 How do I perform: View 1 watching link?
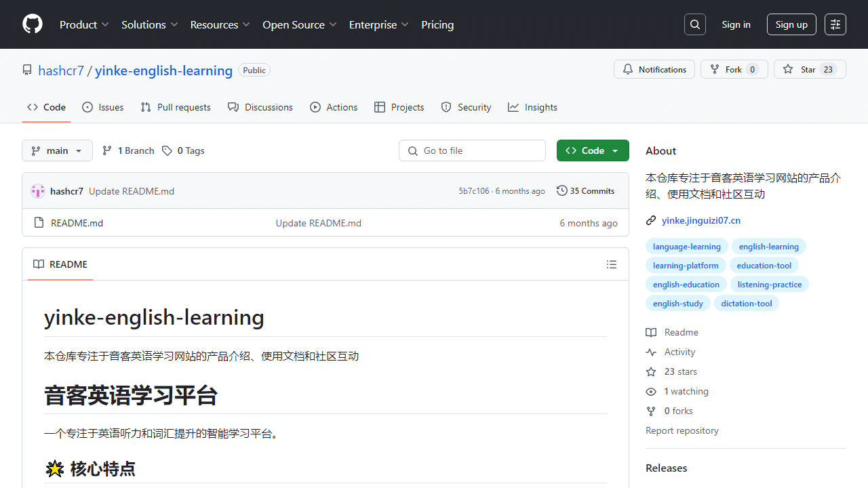tap(677, 391)
